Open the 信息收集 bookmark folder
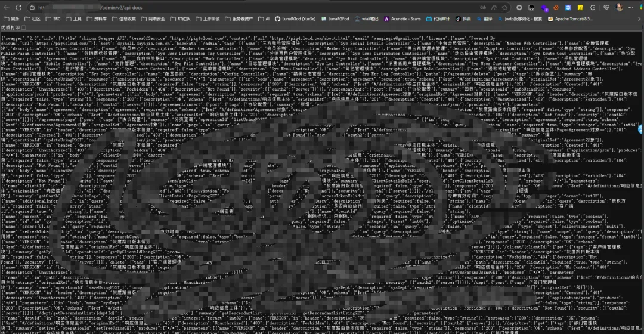 pos(123,19)
